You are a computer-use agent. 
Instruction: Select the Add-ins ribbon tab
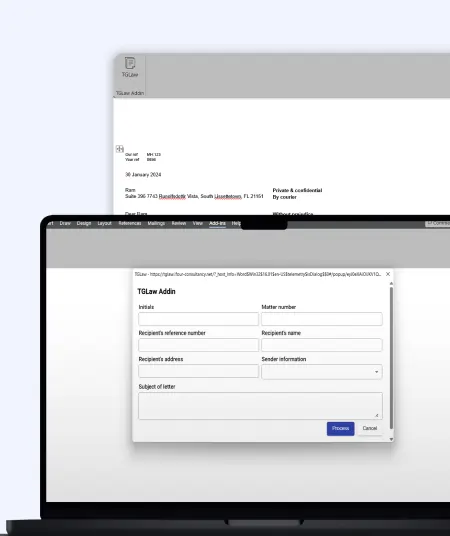click(x=217, y=223)
